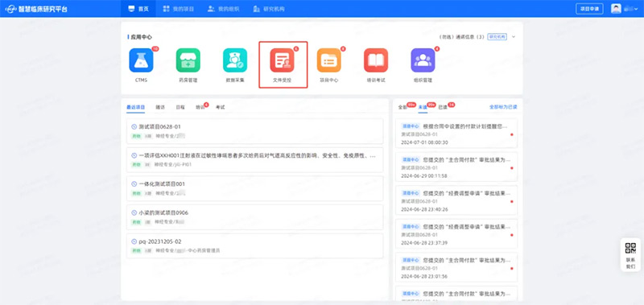Click the QR code contact-us widget

click(630, 254)
